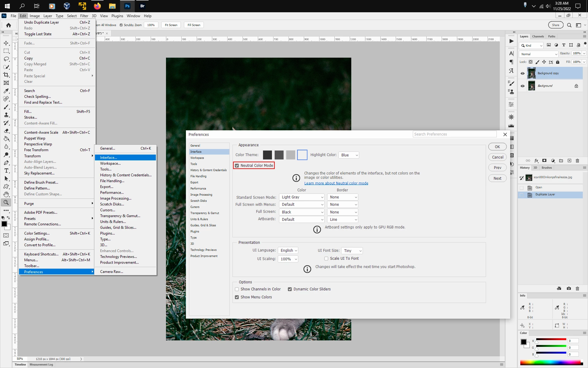Open Standard Screen Mode color dropdown

click(302, 197)
